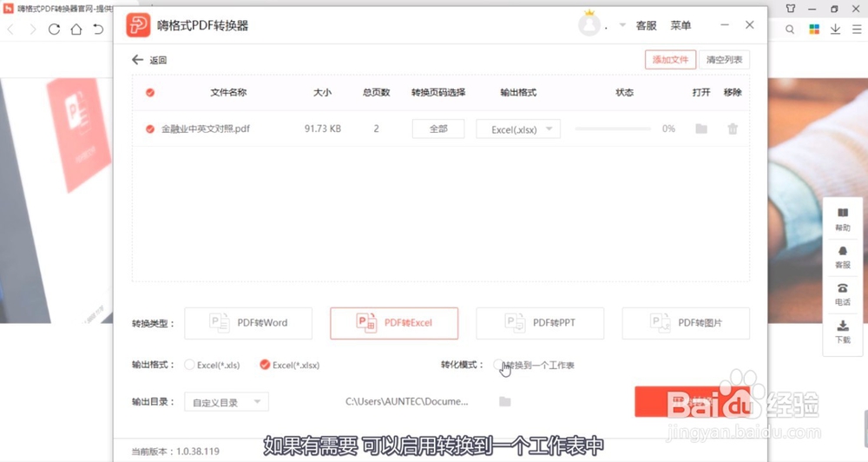
Task: Click the 返回 back arrow
Action: [137, 59]
